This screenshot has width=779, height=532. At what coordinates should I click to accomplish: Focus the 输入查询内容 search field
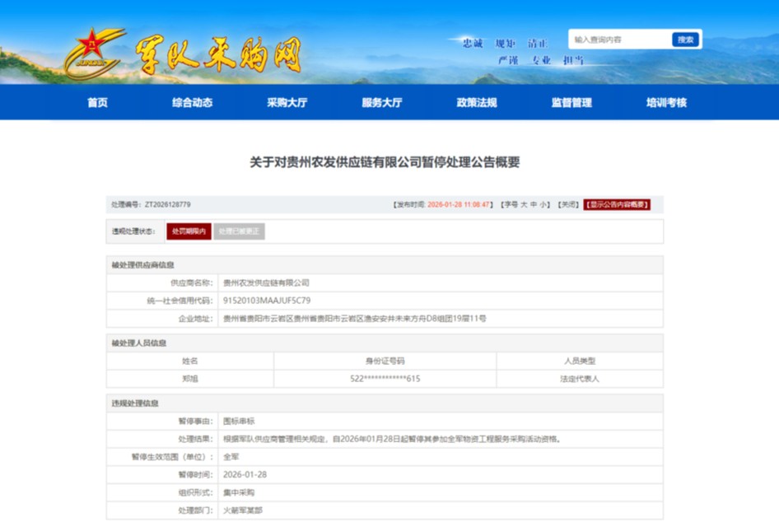(620, 40)
